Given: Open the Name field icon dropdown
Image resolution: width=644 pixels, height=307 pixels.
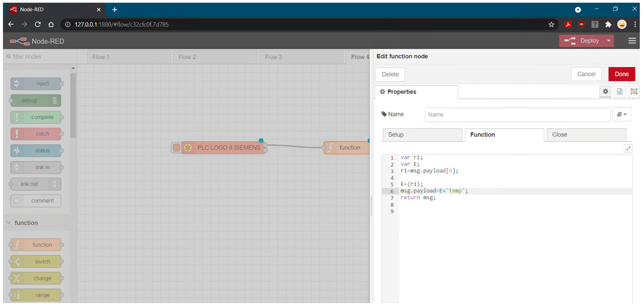Looking at the screenshot, I should pos(621,115).
